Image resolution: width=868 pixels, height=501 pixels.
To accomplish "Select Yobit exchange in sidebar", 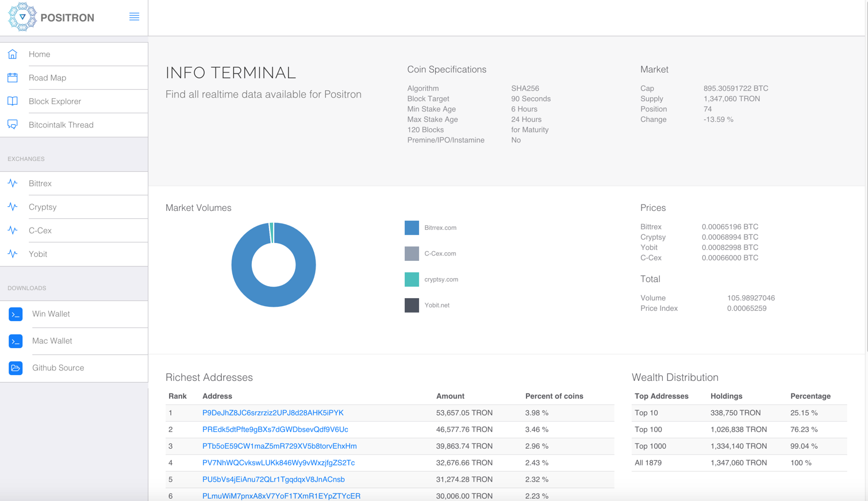I will [74, 254].
